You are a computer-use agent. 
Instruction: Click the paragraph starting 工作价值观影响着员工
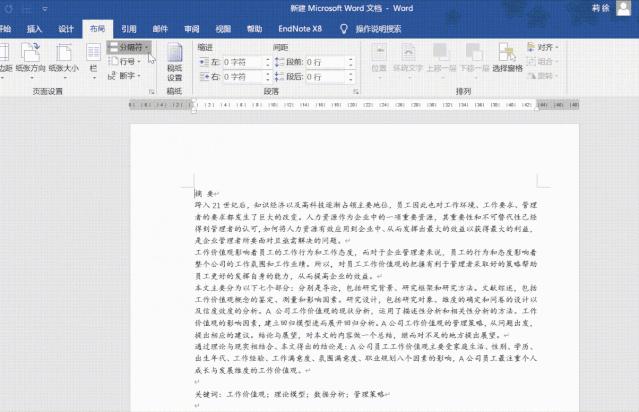[x=366, y=264]
